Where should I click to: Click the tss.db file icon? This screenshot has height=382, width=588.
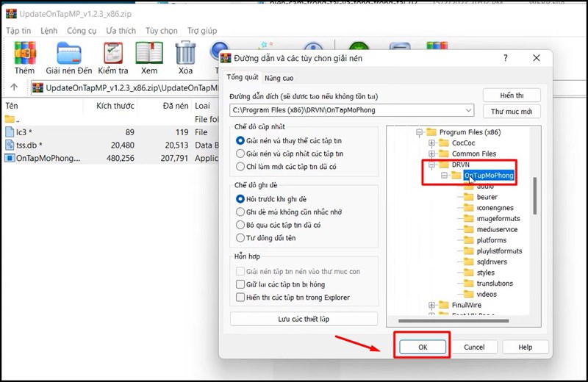(x=10, y=145)
